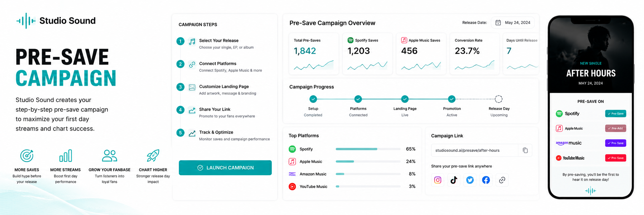Click the Apple Music Saves 456 value

(409, 51)
